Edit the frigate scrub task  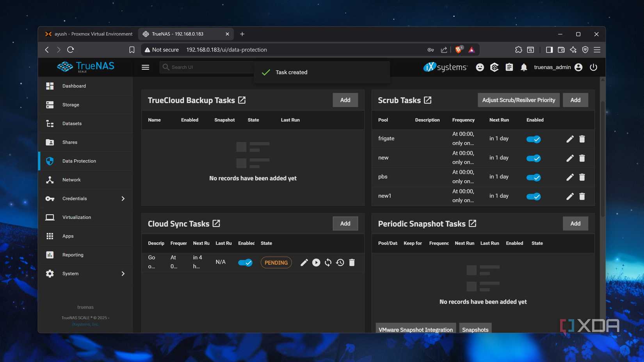click(570, 138)
